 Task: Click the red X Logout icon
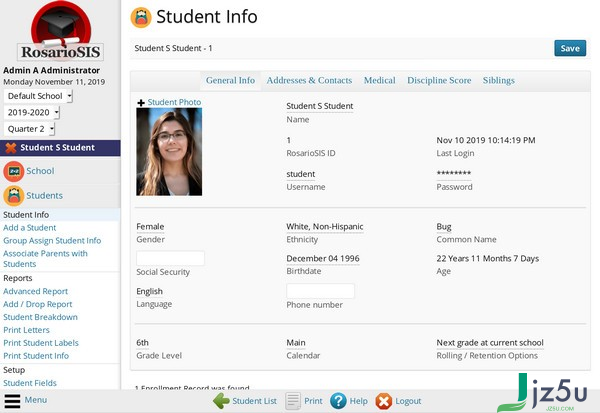383,401
